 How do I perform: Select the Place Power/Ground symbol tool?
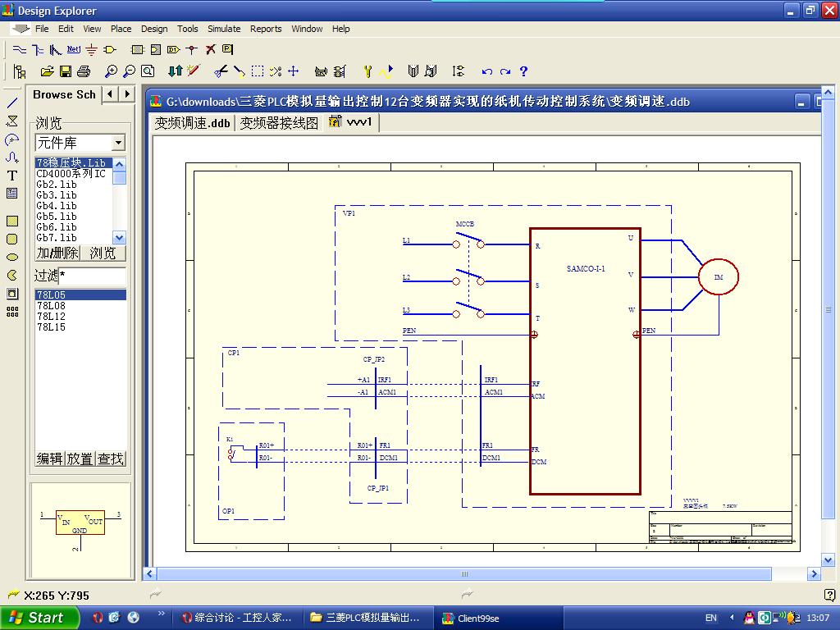point(92,49)
